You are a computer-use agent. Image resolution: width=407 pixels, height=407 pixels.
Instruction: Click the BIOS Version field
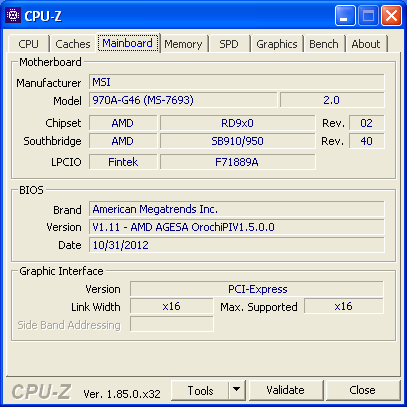tap(237, 227)
